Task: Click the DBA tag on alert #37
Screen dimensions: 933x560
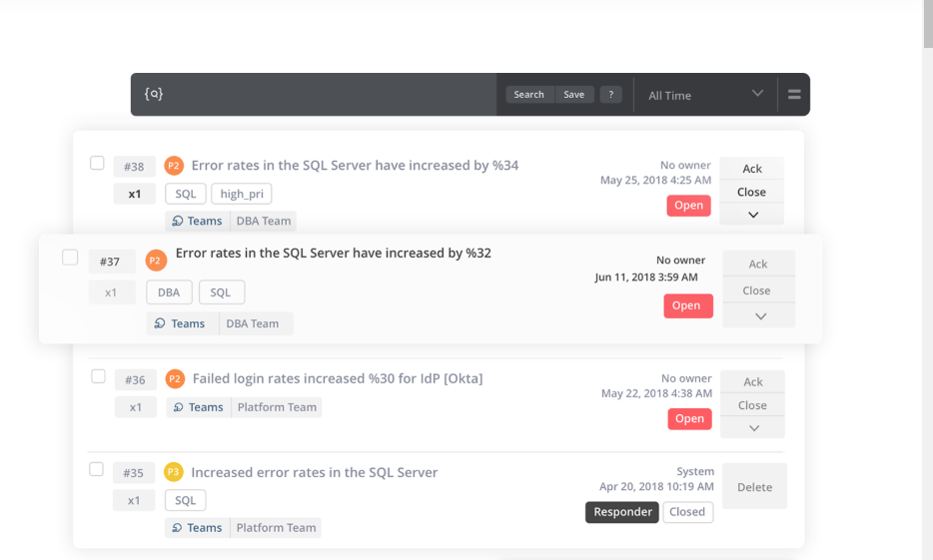Action: 168,292
